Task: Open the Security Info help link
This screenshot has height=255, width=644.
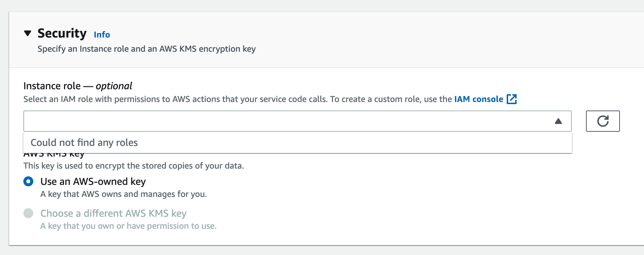Action: pos(101,34)
